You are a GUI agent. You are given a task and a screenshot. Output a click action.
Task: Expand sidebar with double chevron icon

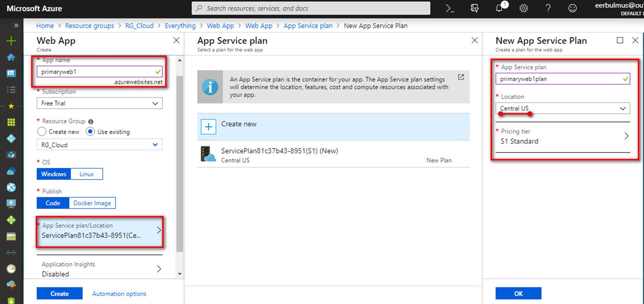click(16, 25)
